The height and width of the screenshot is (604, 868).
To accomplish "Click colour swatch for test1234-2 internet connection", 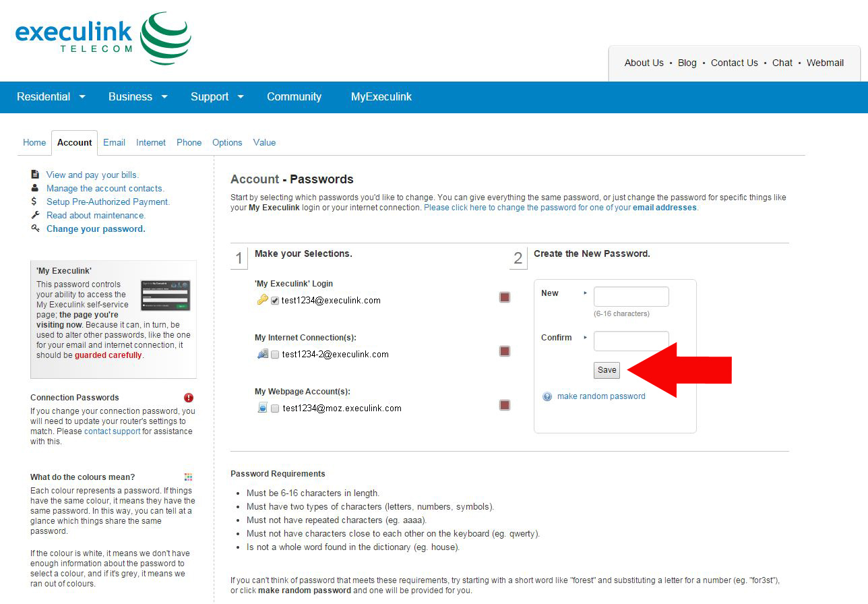I will click(505, 351).
